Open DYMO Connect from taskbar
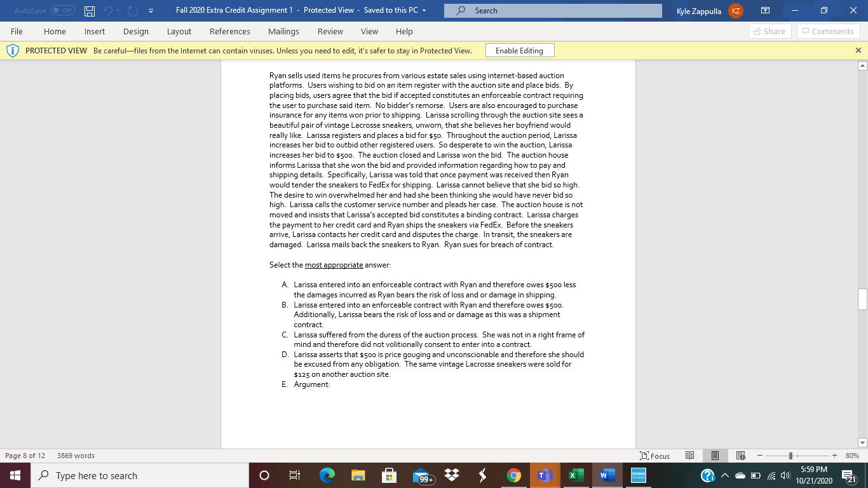The image size is (868, 488). (638, 475)
